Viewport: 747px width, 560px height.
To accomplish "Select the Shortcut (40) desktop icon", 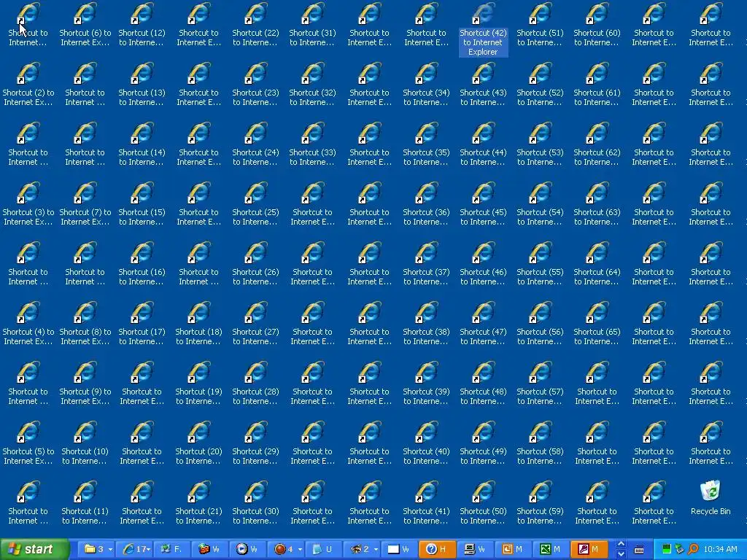I will pyautogui.click(x=426, y=443).
